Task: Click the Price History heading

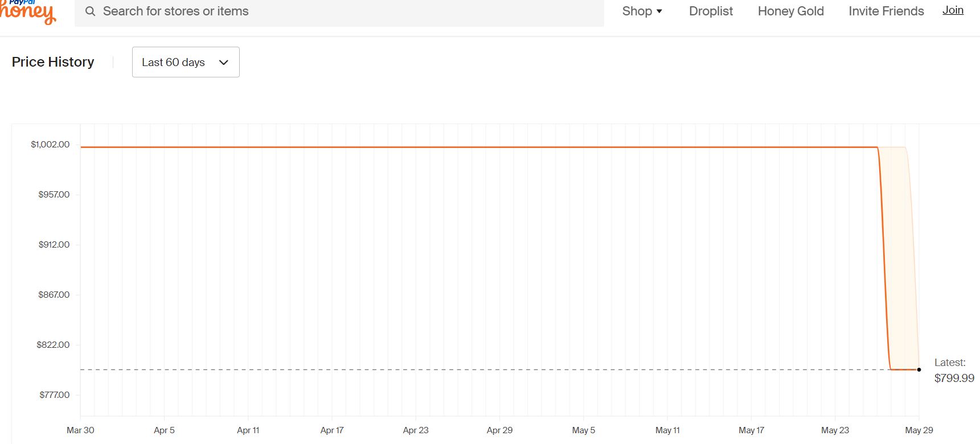Action: [53, 62]
